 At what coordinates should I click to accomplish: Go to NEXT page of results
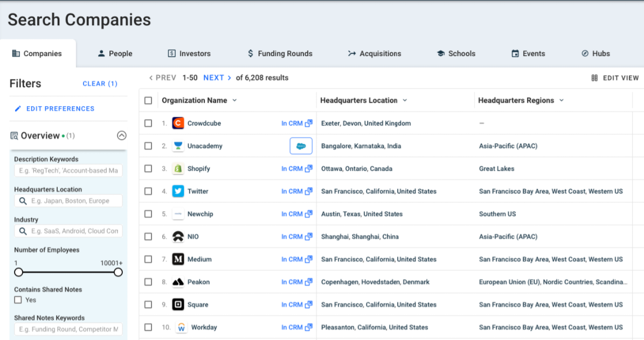pyautogui.click(x=217, y=78)
